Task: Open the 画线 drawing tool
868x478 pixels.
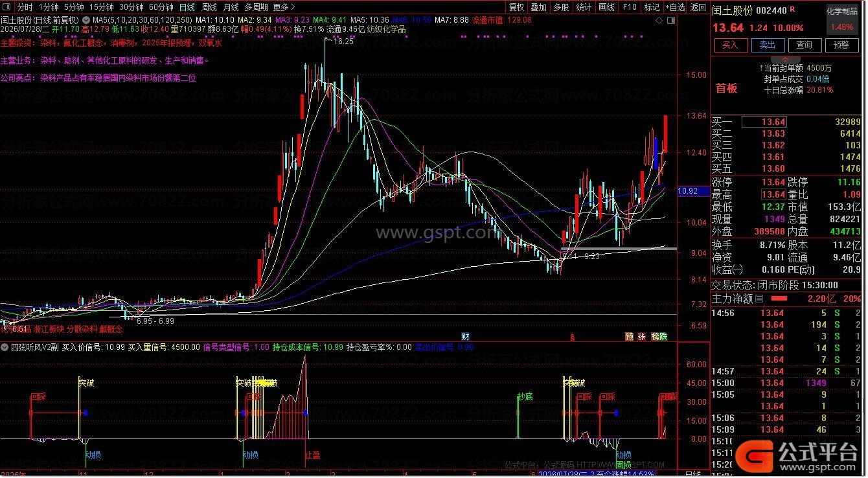Action: tap(606, 7)
